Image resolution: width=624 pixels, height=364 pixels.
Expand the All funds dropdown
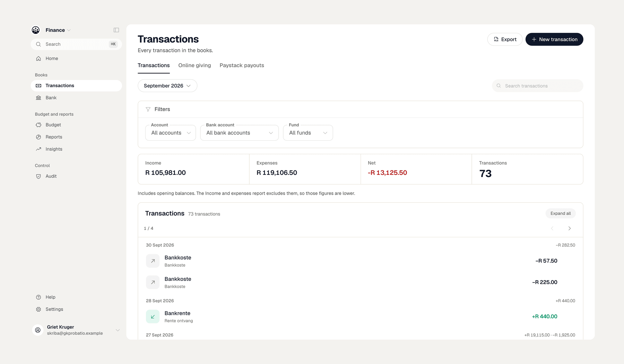[308, 133]
